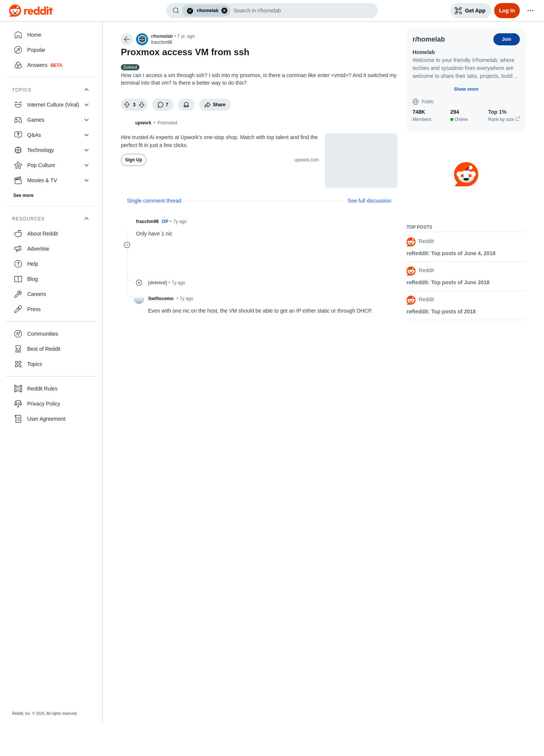Upvote the Proxmox post
Viewport: 544px width, 756px height.
pos(127,105)
